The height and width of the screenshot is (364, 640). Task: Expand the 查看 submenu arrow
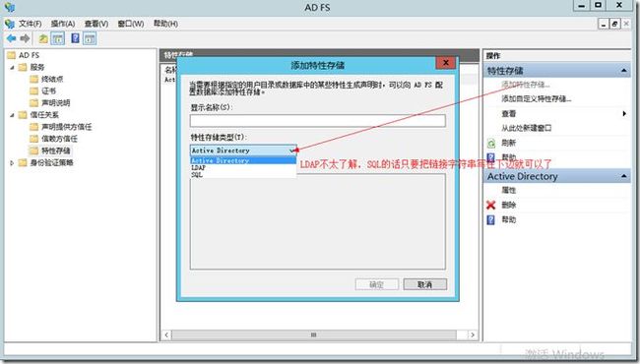(x=624, y=114)
